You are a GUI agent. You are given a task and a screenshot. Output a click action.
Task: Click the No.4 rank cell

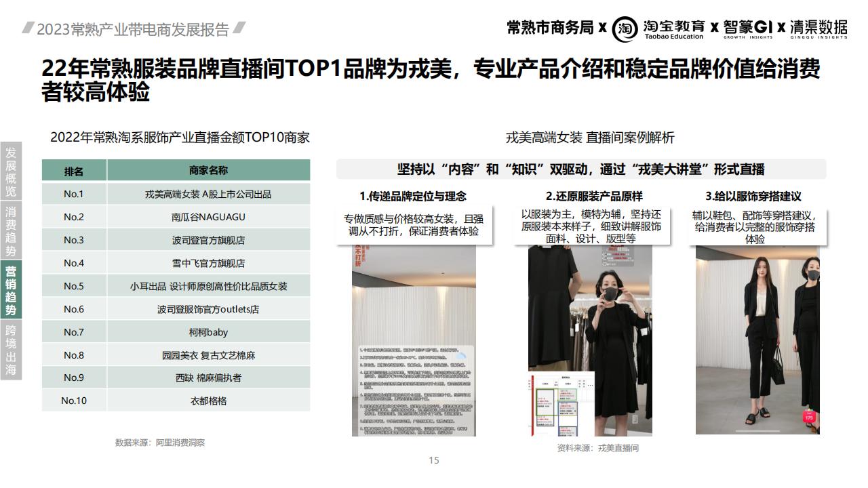(x=74, y=263)
